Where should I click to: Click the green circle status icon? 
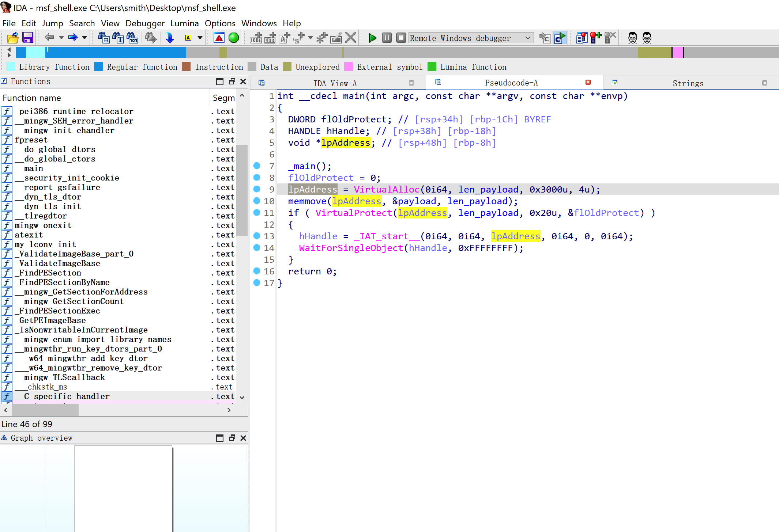(x=233, y=38)
